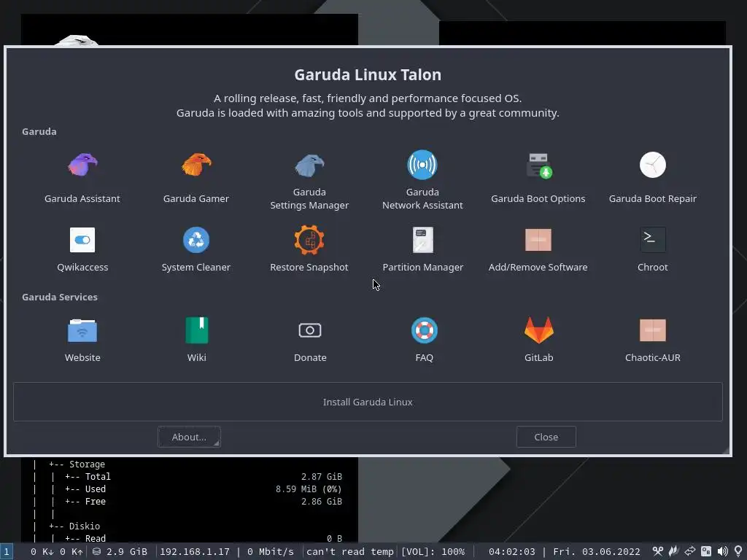Click the 04:02:03 clock in bar
747x560 pixels.
click(x=511, y=551)
